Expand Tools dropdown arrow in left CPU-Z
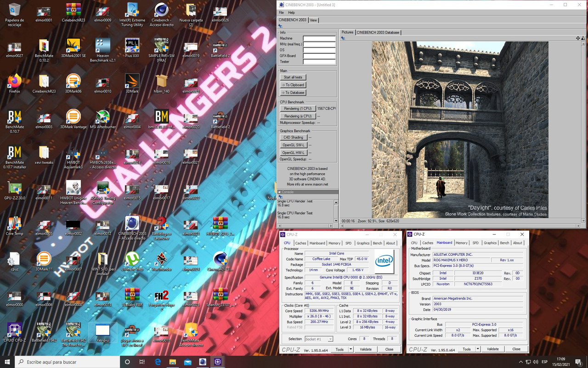This screenshot has width=588, height=368. tap(350, 350)
